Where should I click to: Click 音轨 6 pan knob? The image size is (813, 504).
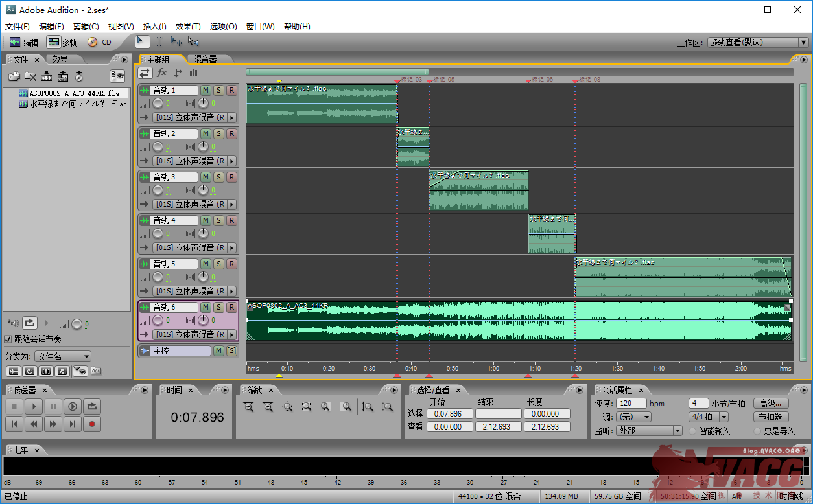pyautogui.click(x=203, y=321)
